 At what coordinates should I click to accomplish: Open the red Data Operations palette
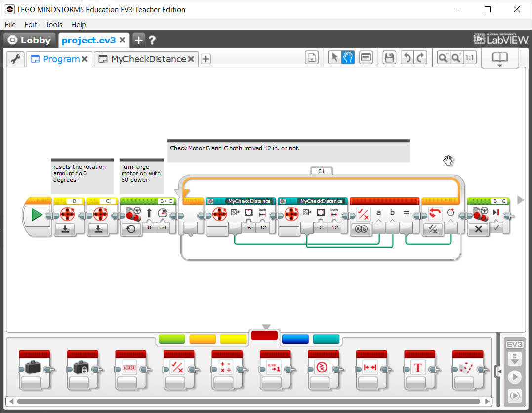(x=264, y=336)
